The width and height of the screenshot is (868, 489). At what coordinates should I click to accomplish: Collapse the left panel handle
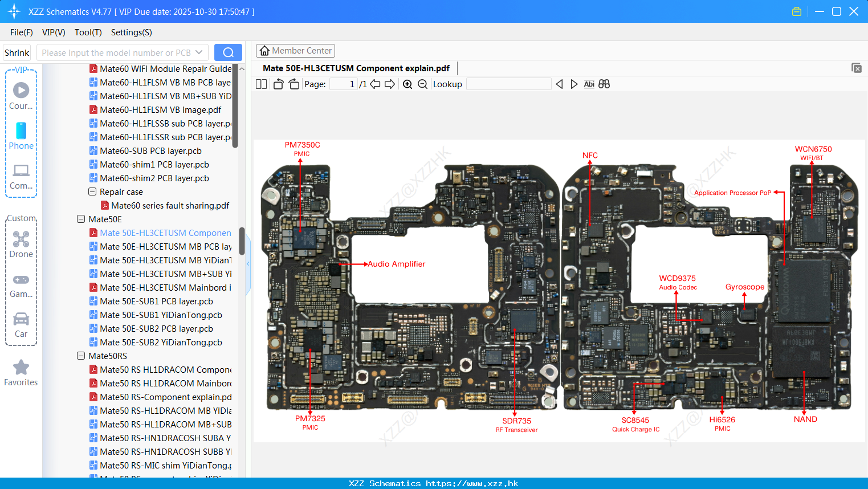[248, 264]
